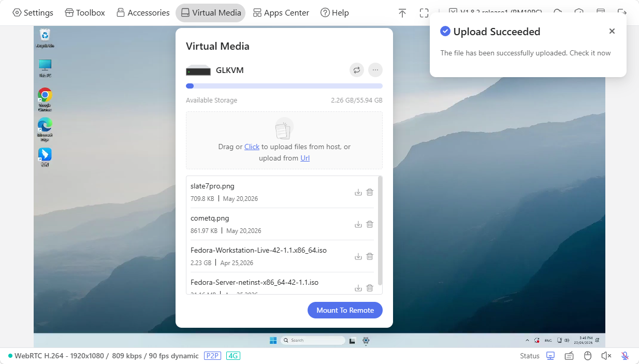Open This PC on remote desktop
639x364 pixels.
[45, 68]
